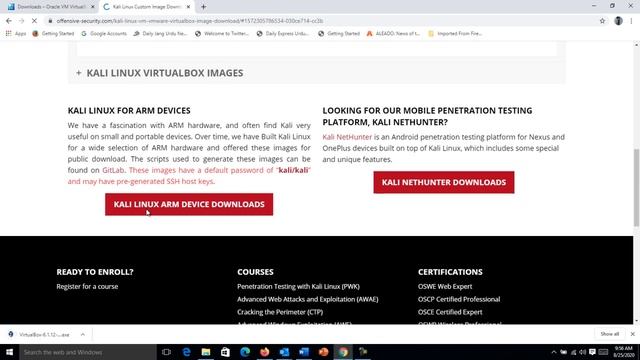The image size is (640, 360).
Task: Expand options for VirtualBox download item
Action: pyautogui.click(x=82, y=334)
